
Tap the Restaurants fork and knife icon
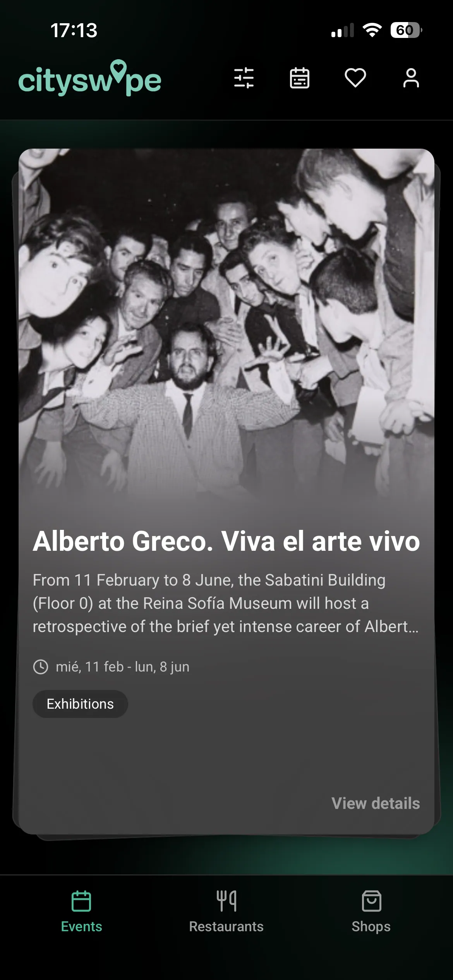tap(226, 901)
